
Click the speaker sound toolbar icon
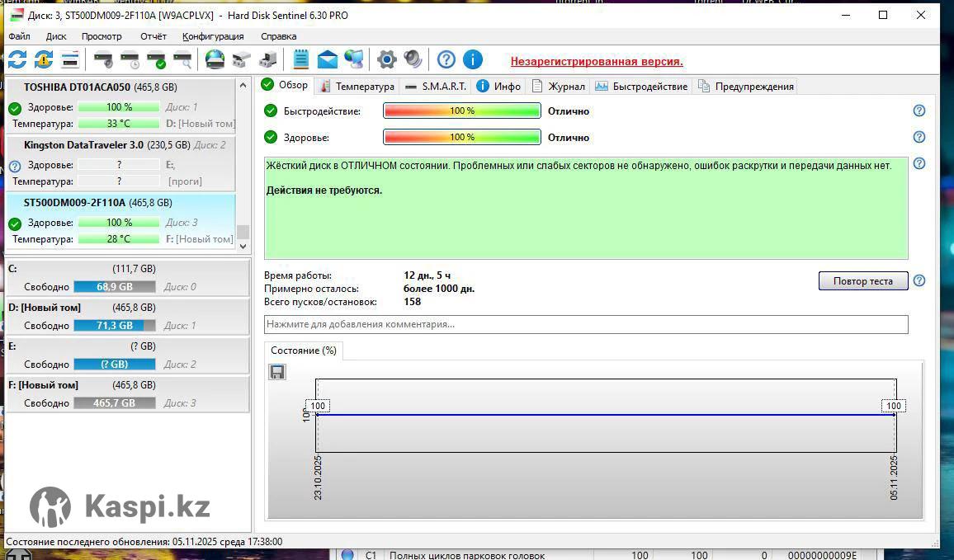pos(413,59)
